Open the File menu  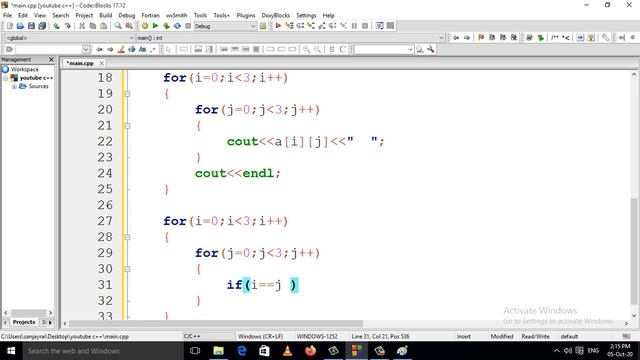[x=7, y=15]
